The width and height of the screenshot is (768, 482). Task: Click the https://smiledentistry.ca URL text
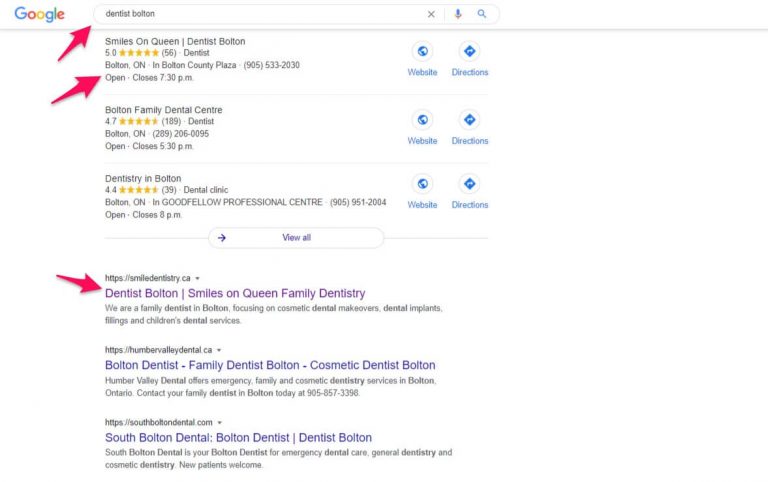pos(147,278)
